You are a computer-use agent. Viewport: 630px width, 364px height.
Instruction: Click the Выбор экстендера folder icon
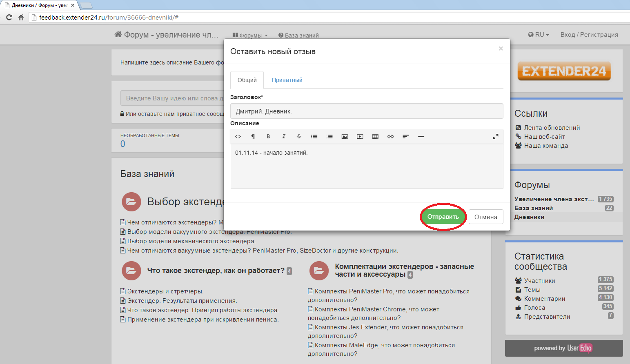pos(131,202)
